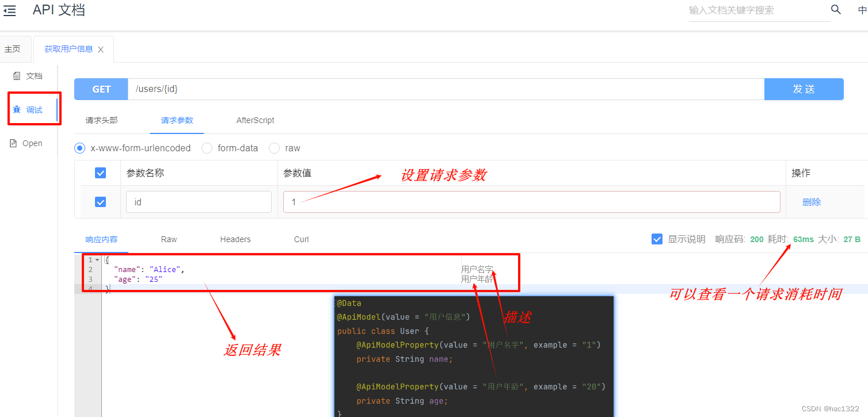The height and width of the screenshot is (417, 868).
Task: Click the 用户名字 field description
Action: (x=477, y=269)
